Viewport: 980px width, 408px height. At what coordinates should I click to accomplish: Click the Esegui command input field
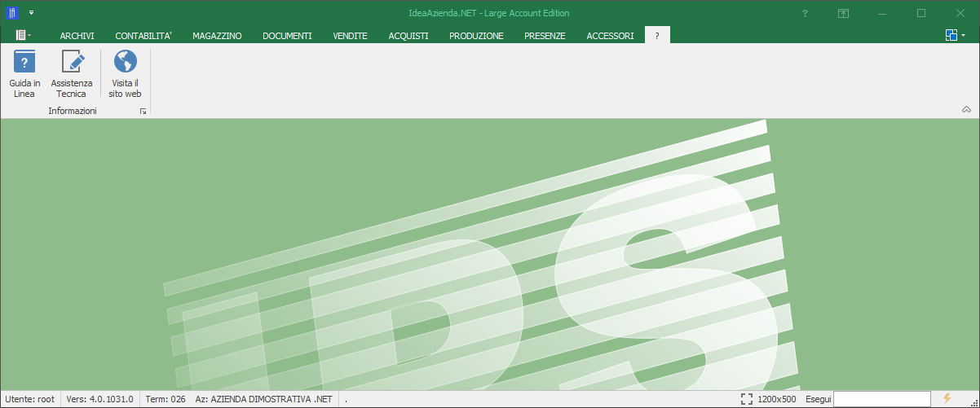tap(882, 399)
